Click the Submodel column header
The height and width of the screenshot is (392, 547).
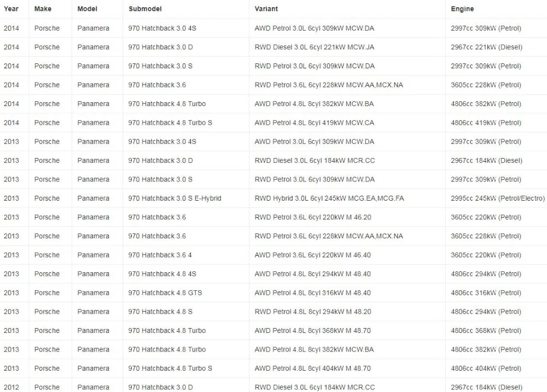(x=145, y=9)
